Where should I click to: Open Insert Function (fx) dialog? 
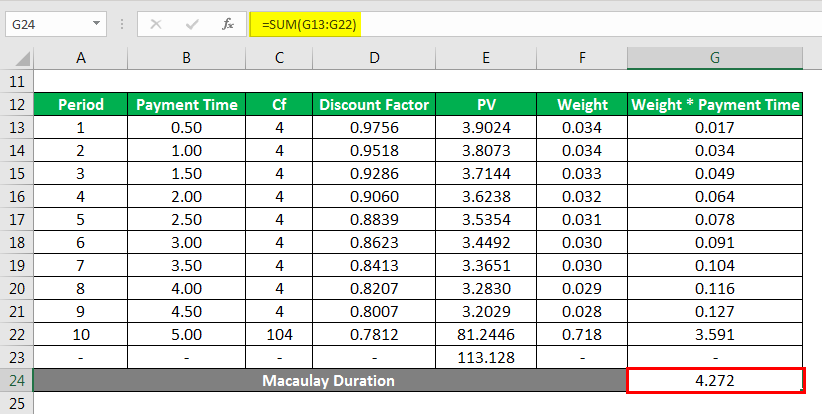(228, 24)
